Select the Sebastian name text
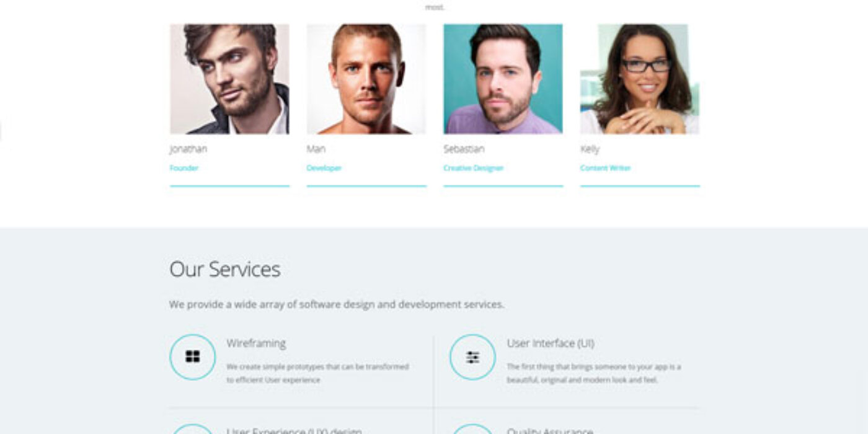The height and width of the screenshot is (434, 868). (x=464, y=149)
